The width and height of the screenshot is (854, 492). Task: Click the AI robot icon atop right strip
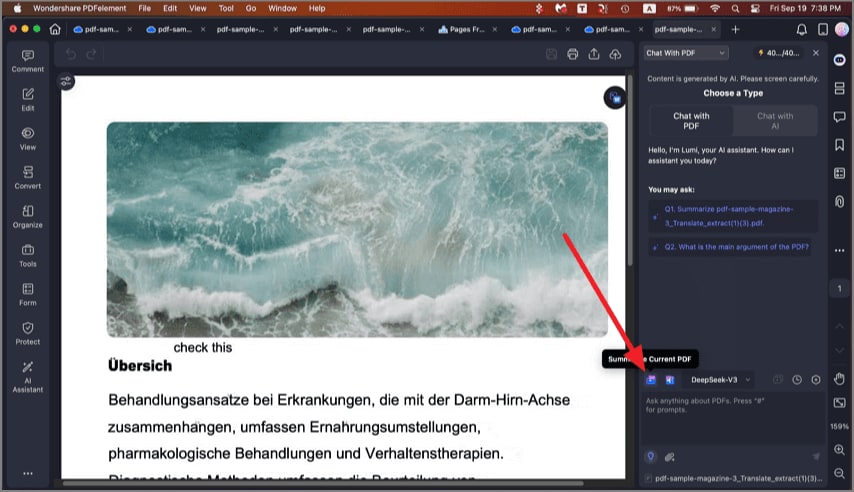[x=839, y=60]
